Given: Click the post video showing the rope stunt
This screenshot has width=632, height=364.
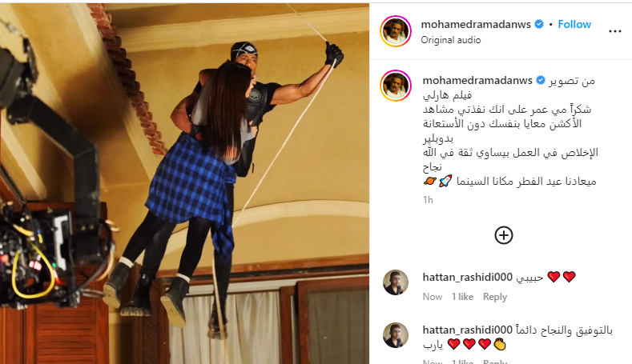Looking at the screenshot, I should (184, 182).
